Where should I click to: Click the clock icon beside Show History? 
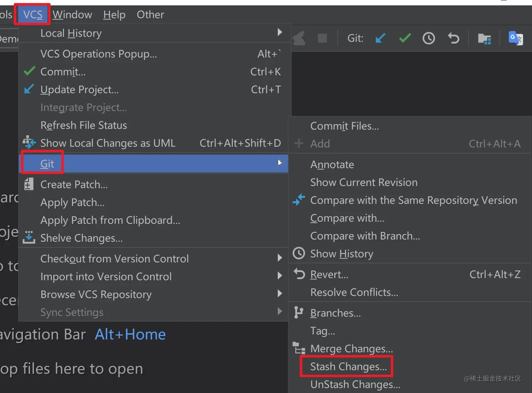[x=299, y=253]
